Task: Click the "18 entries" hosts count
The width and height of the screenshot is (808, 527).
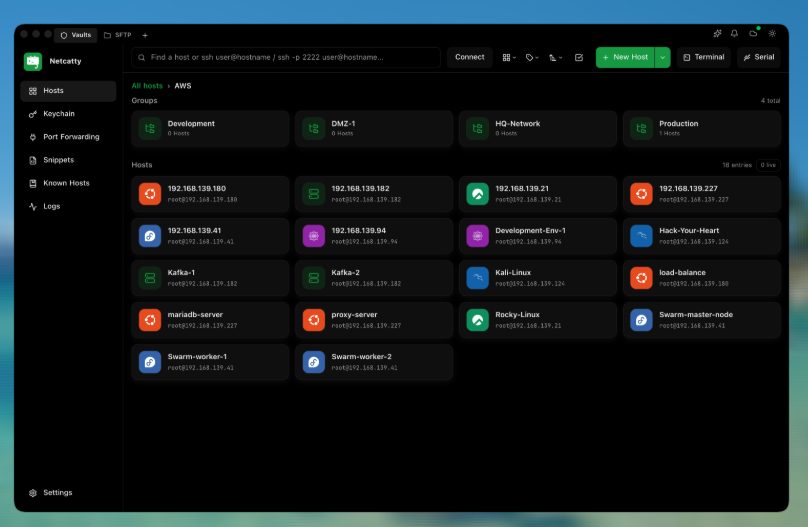Action: pos(737,165)
